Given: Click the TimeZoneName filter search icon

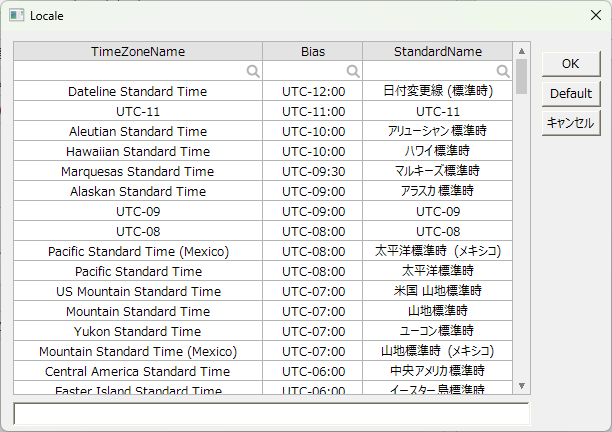Looking at the screenshot, I should point(253,71).
